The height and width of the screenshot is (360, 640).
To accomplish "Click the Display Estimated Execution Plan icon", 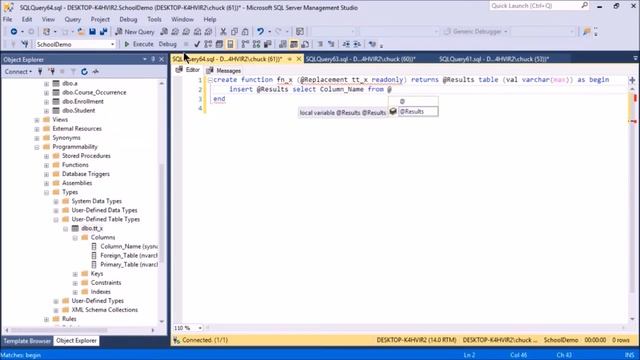I will coord(208,44).
